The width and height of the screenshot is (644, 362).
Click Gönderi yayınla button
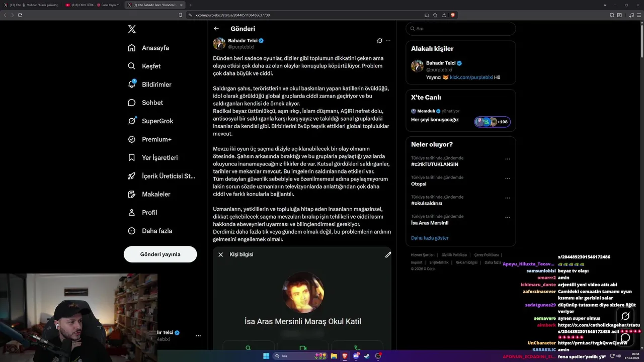(160, 254)
